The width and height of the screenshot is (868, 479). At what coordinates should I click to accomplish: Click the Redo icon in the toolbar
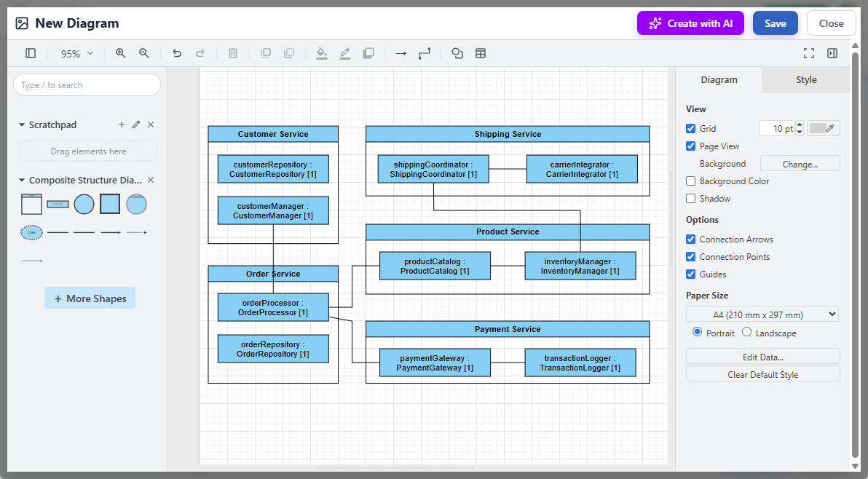(x=200, y=53)
